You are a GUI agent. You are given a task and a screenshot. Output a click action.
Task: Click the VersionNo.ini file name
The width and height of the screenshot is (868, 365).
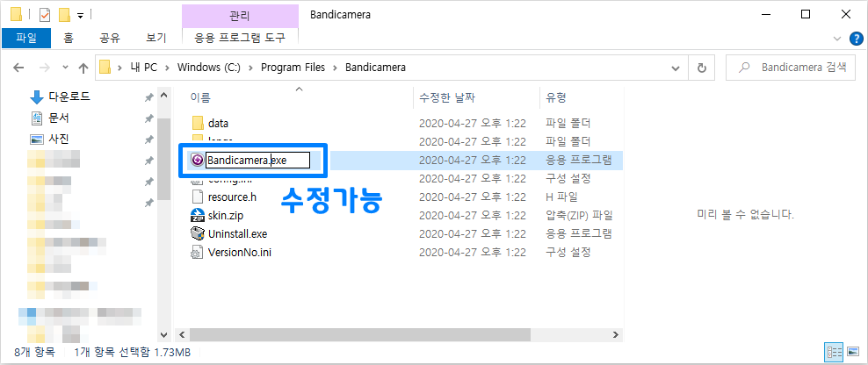[x=240, y=253]
